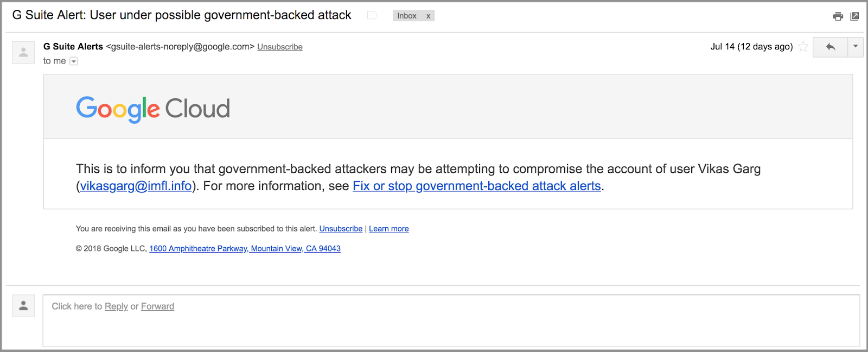
Task: Star the G Suite Alerts message
Action: [803, 47]
